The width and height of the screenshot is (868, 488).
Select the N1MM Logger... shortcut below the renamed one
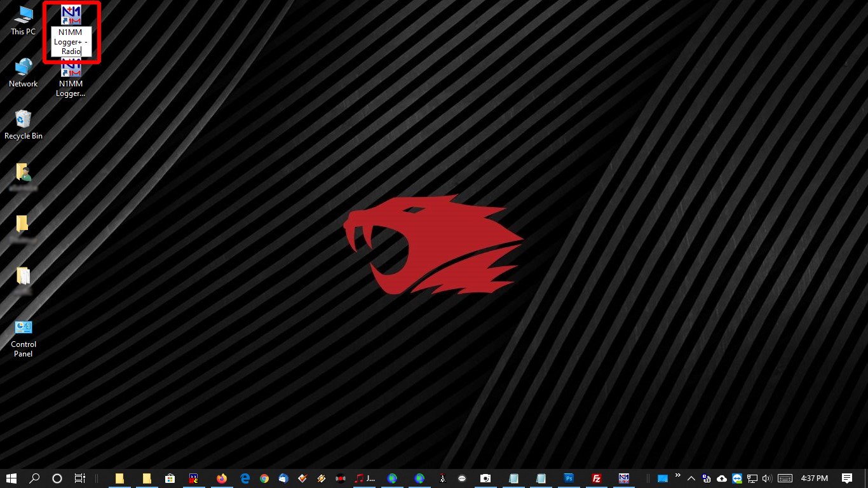tap(71, 78)
